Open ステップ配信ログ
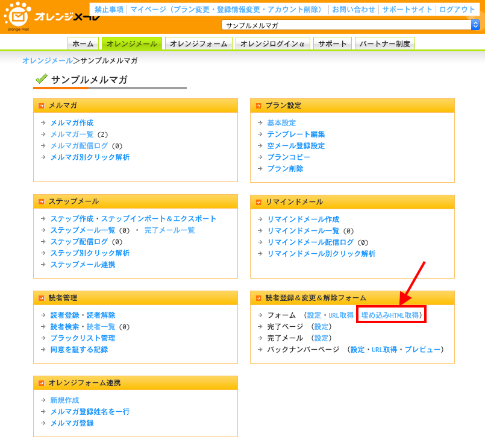 (x=79, y=242)
